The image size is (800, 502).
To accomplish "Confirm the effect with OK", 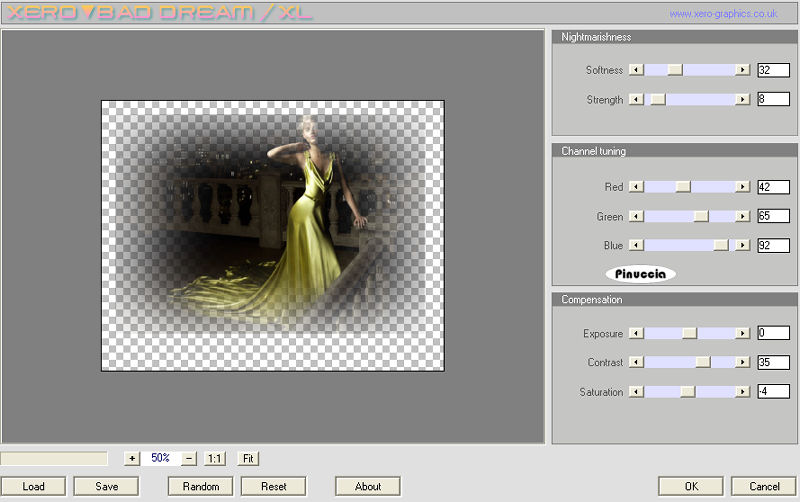I will (x=691, y=486).
